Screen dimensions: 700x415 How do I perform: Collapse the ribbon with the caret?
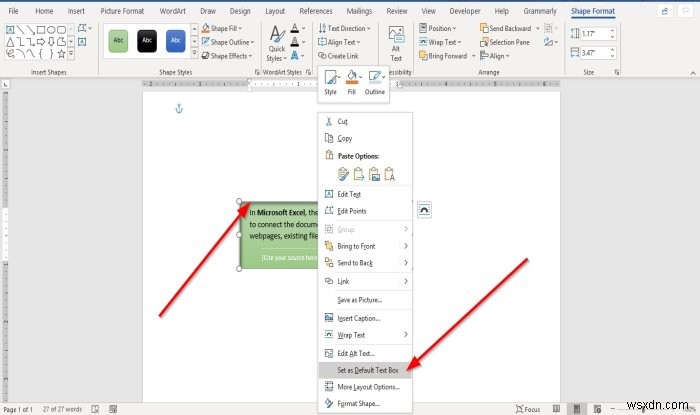(x=692, y=72)
